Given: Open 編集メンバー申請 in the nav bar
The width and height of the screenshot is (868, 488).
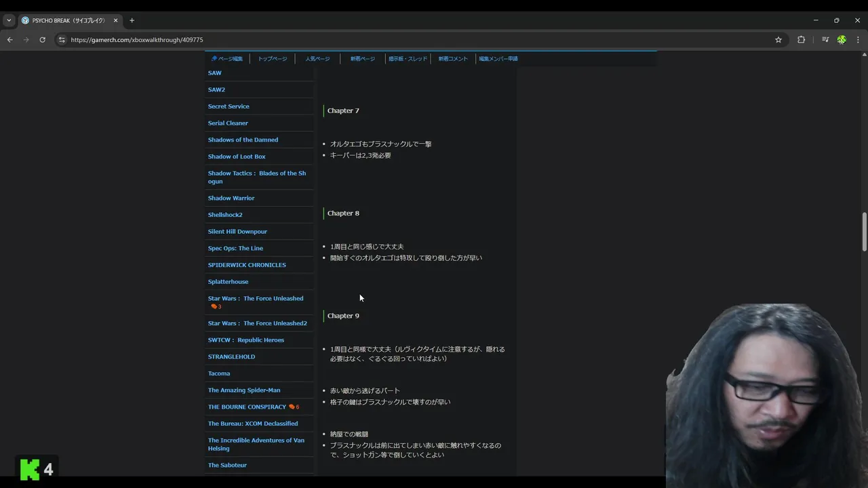Looking at the screenshot, I should (x=498, y=59).
